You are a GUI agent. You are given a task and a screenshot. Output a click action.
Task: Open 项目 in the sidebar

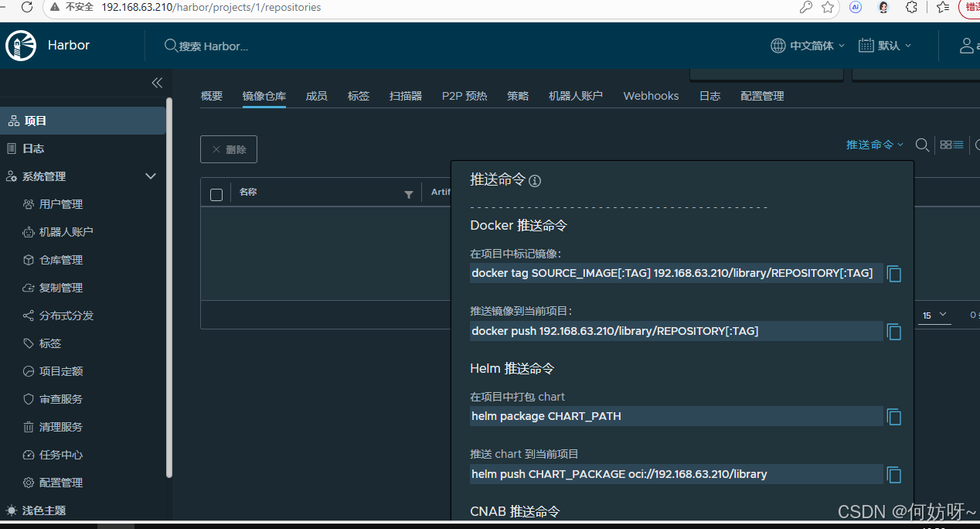83,121
